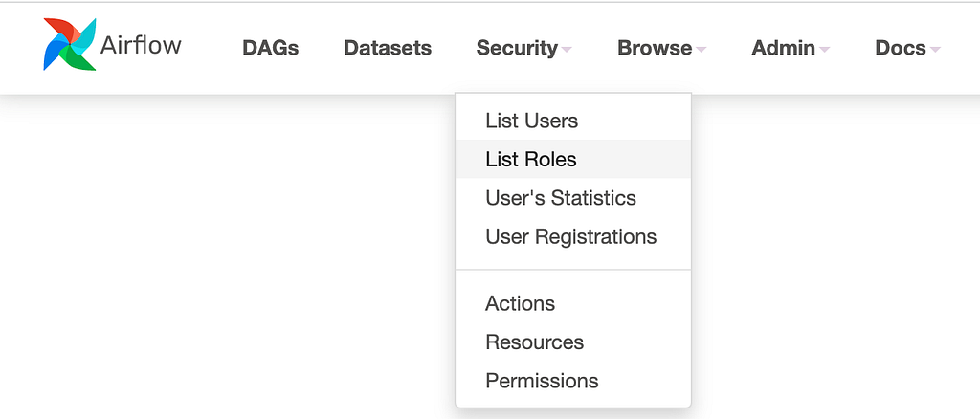Click the caret arrow beside Security
The image size is (980, 419).
(567, 50)
